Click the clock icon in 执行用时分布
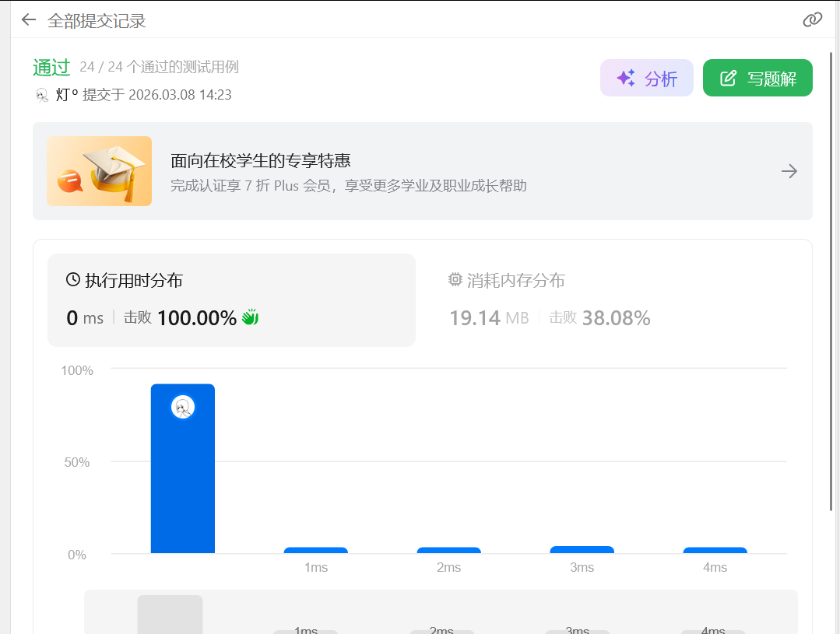The image size is (840, 634). (73, 279)
